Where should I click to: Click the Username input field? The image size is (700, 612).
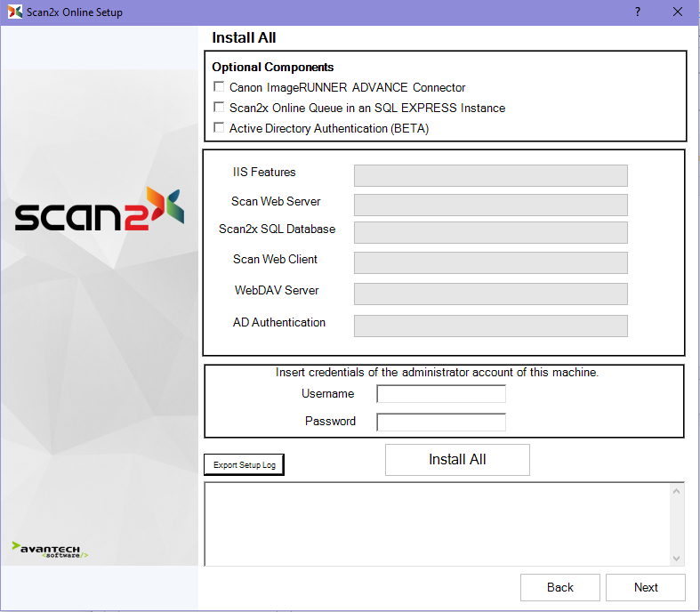tap(441, 394)
